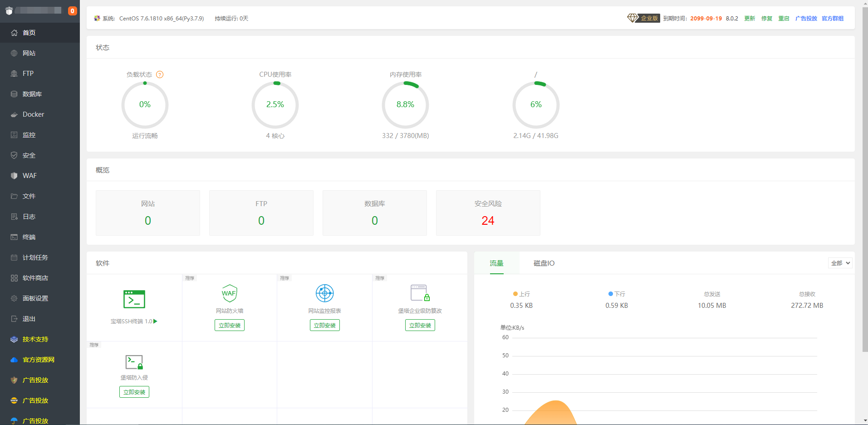Click the panel logo shield icon

pyautogui.click(x=9, y=11)
